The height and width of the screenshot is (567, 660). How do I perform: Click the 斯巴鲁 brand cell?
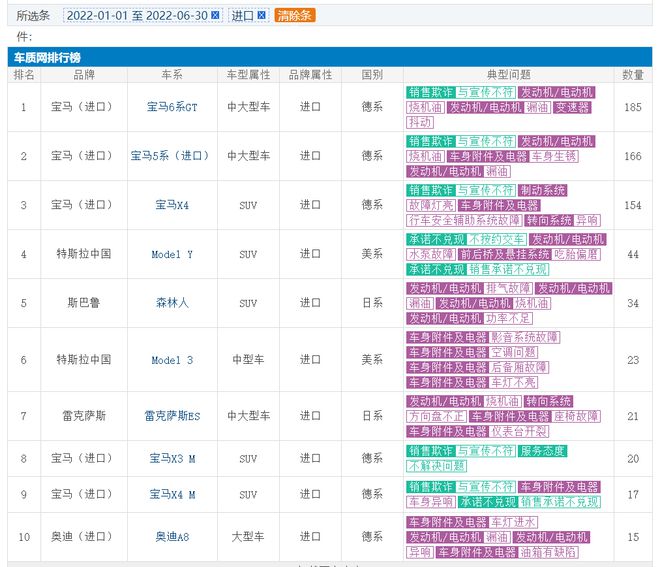pos(84,303)
